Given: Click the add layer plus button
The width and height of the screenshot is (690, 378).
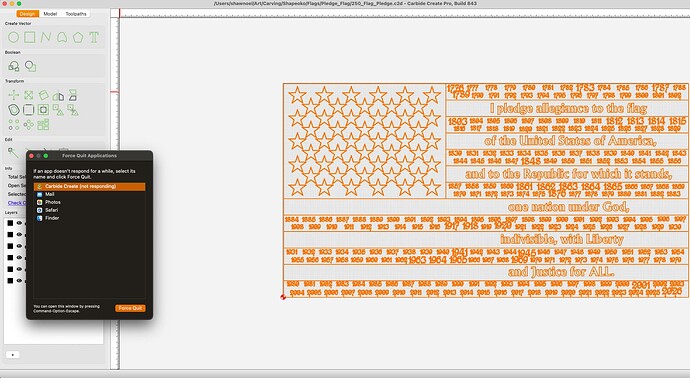Looking at the screenshot, I should (12, 355).
